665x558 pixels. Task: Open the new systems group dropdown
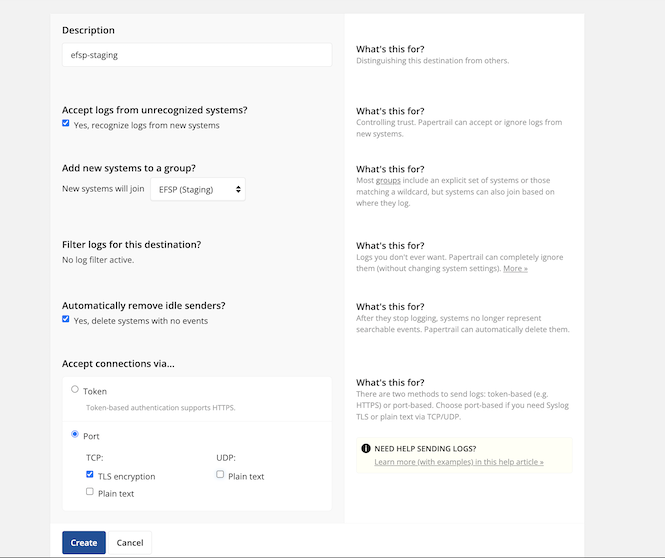pos(198,190)
